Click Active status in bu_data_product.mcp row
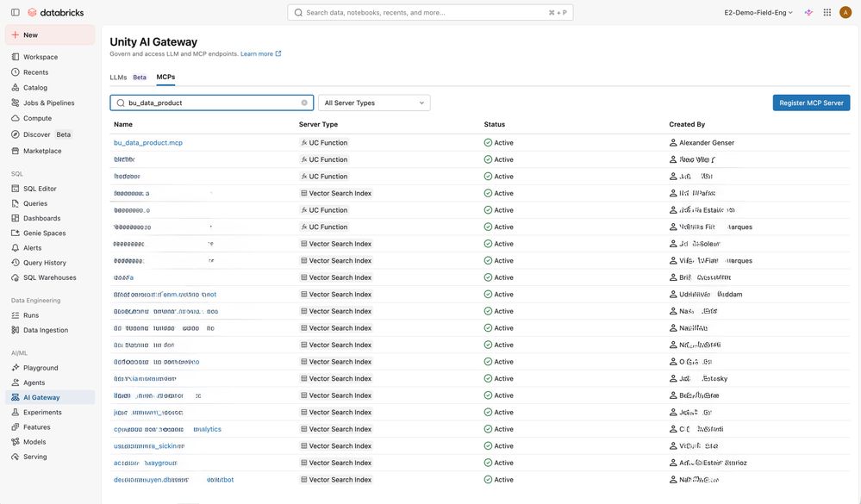 (499, 143)
